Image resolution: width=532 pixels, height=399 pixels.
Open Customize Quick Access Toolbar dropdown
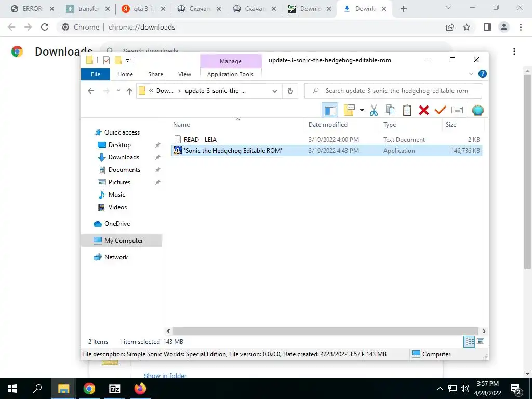(x=128, y=60)
